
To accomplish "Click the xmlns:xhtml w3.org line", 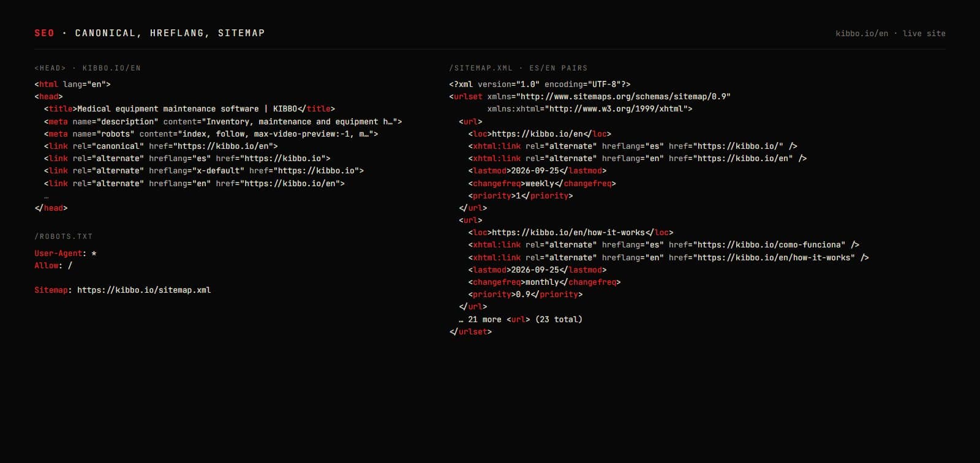I will (590, 109).
